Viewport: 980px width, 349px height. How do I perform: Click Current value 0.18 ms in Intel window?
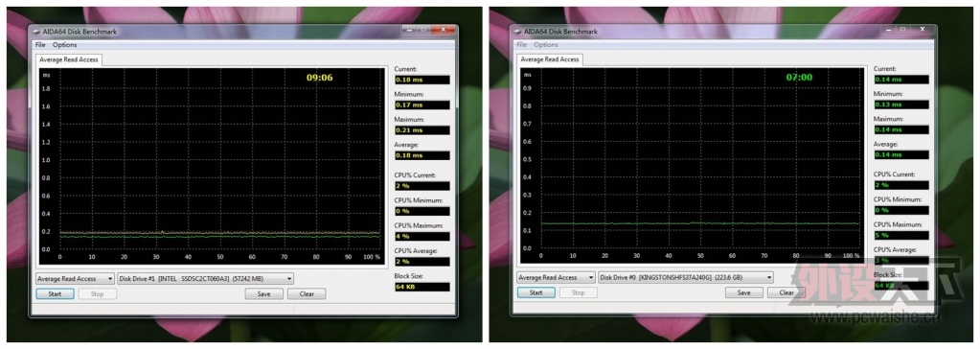pos(422,80)
